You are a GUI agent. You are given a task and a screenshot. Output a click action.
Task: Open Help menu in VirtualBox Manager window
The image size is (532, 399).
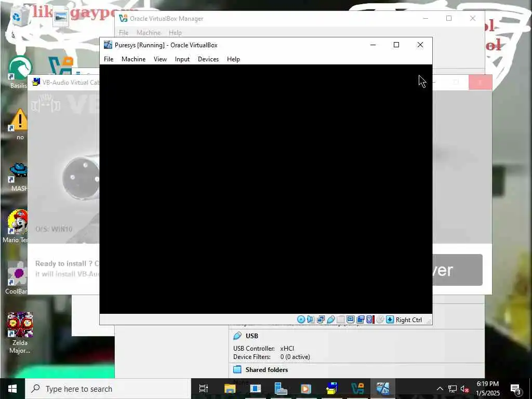[x=175, y=33]
